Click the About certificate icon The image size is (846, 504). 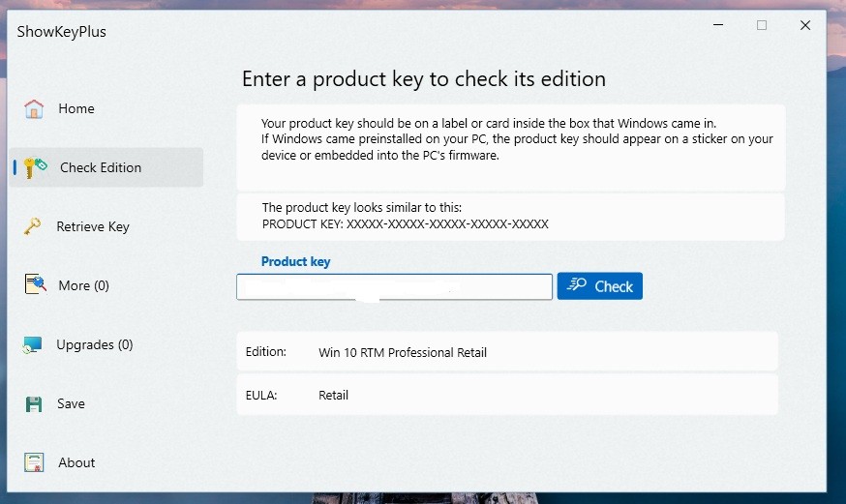[x=34, y=462]
